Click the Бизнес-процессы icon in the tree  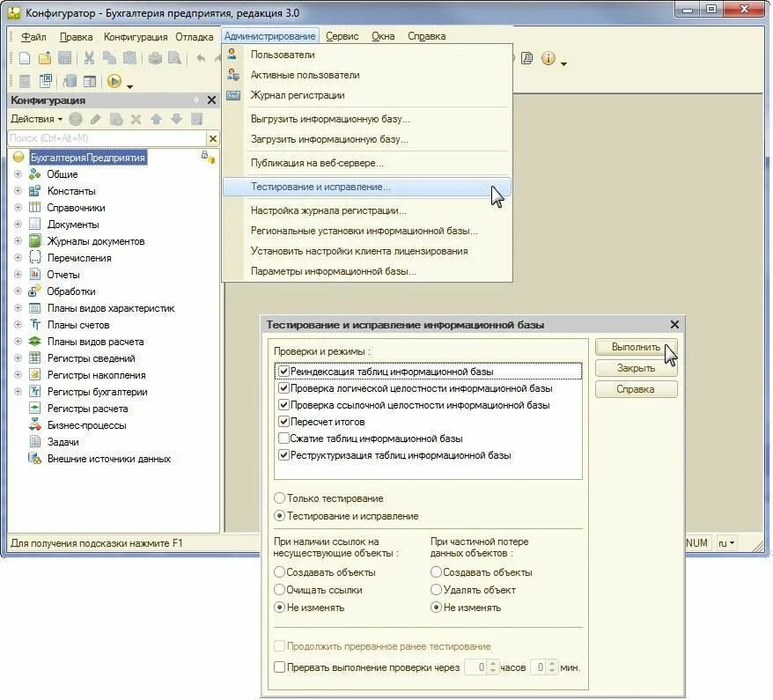(34, 425)
